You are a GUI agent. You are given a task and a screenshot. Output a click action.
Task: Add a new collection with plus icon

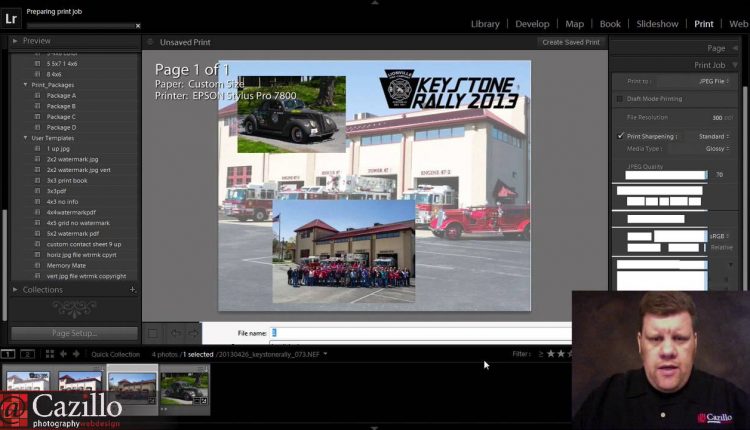pos(132,289)
